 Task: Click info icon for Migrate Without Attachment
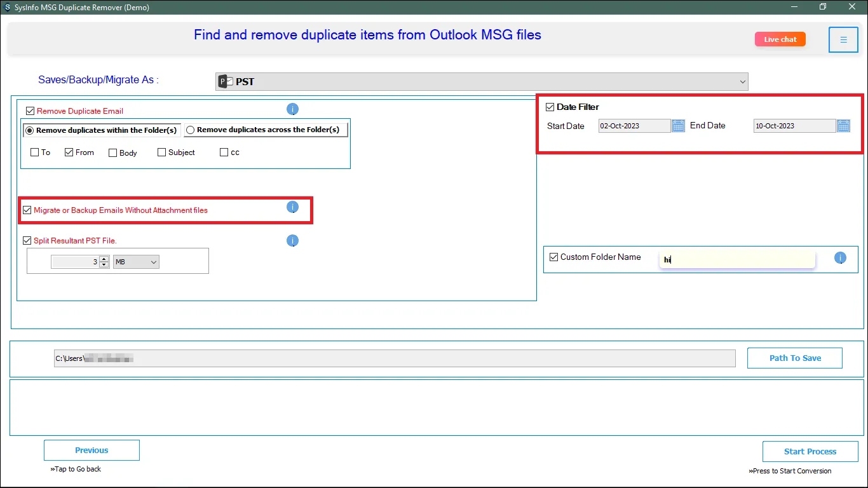pyautogui.click(x=292, y=207)
